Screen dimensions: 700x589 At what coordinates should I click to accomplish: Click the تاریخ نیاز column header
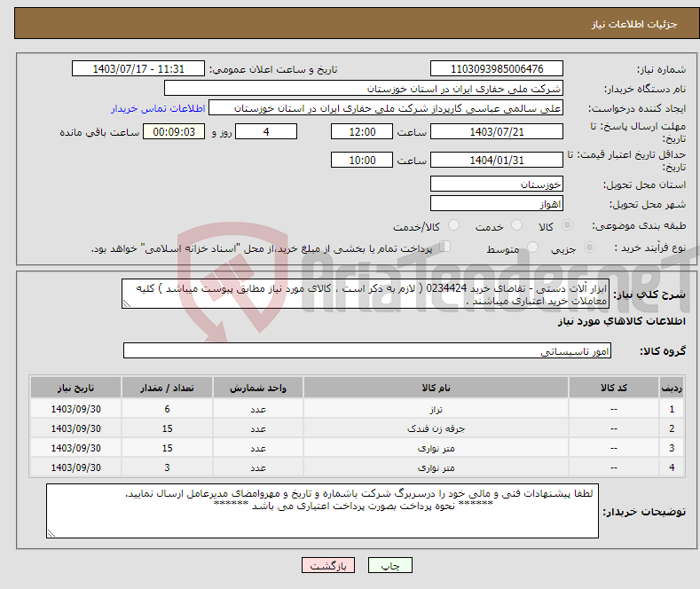coord(76,388)
